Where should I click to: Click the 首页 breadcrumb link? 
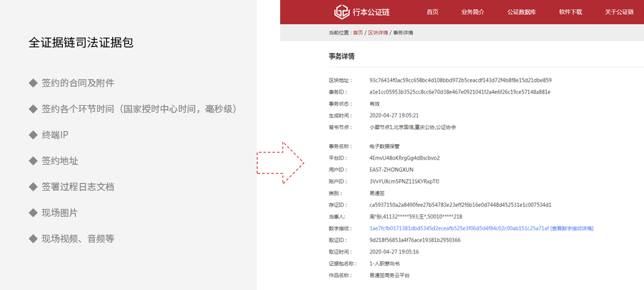coord(358,32)
